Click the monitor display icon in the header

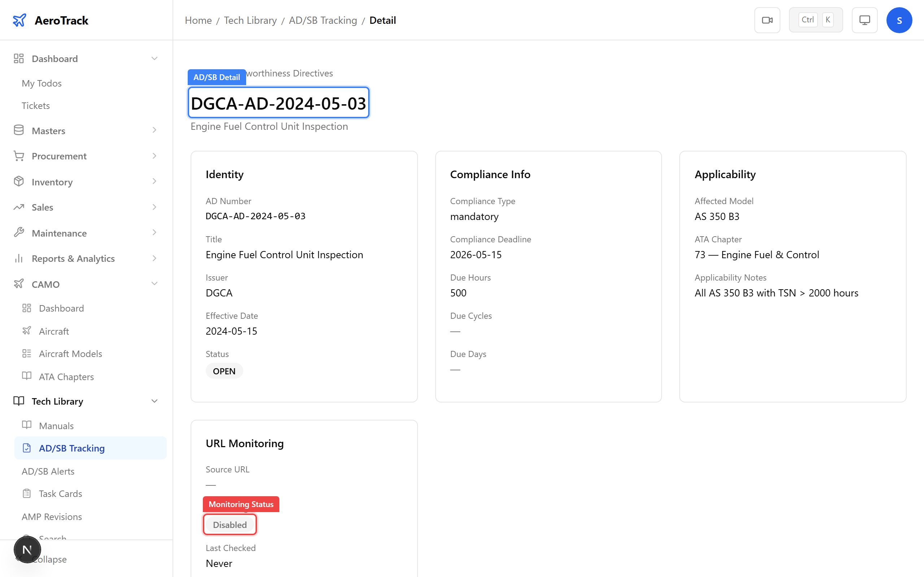click(864, 20)
